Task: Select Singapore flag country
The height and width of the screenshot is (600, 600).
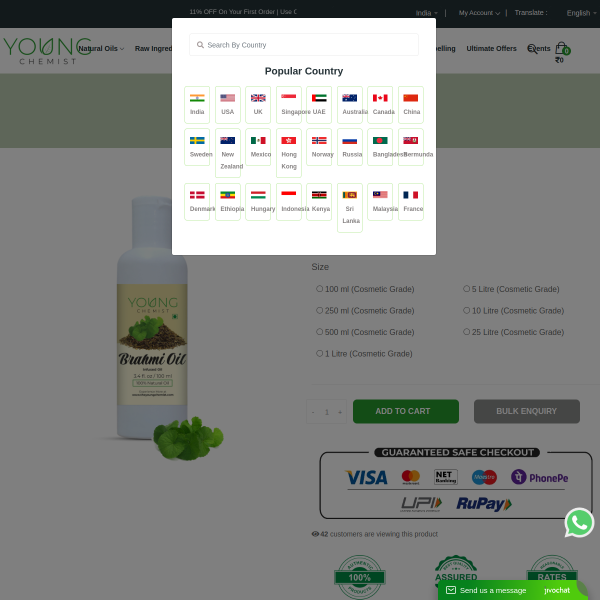Action: coord(289,104)
